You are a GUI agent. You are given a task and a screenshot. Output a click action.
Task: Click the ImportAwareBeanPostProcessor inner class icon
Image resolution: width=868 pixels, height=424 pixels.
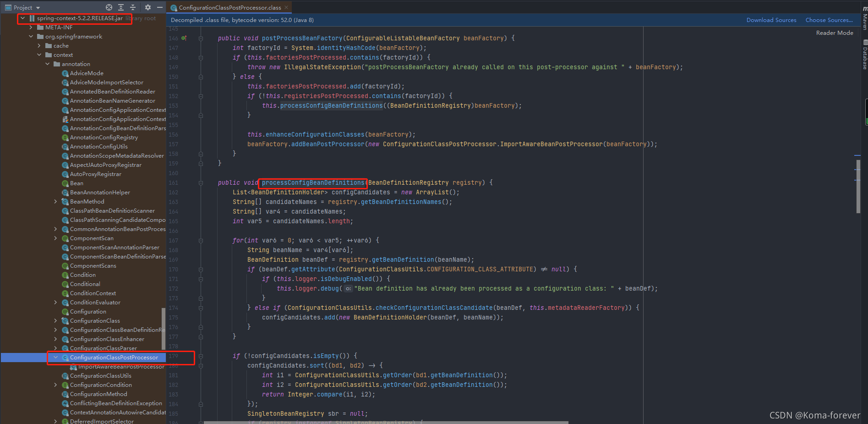(x=74, y=367)
